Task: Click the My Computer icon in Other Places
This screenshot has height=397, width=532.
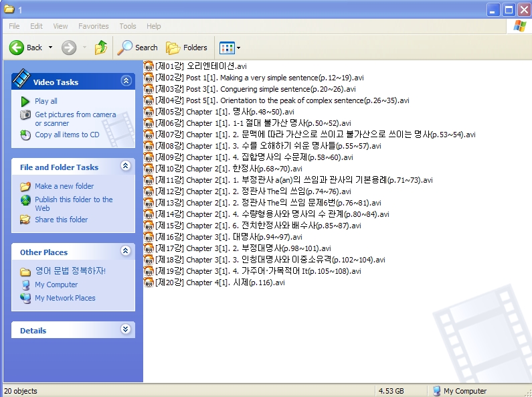Action: (x=25, y=285)
